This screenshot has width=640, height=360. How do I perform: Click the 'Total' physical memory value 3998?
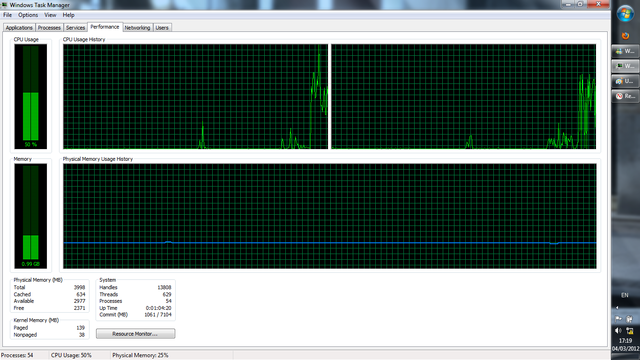tap(79, 287)
